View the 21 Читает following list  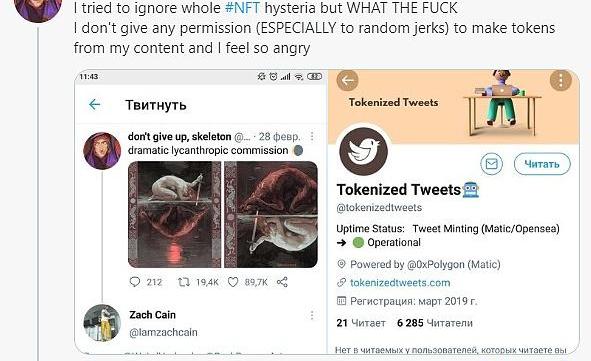coord(361,323)
